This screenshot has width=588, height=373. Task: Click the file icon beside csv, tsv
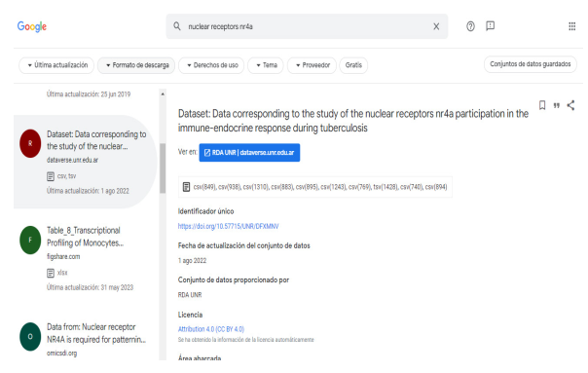(x=51, y=176)
